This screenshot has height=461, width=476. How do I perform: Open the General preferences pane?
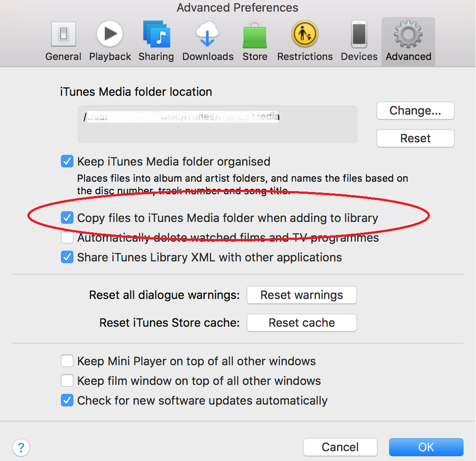(63, 41)
